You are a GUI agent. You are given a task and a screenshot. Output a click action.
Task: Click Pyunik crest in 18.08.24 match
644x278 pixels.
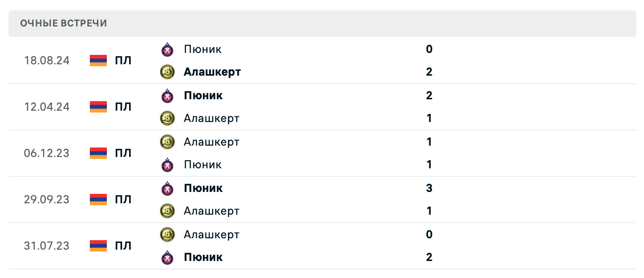167,49
